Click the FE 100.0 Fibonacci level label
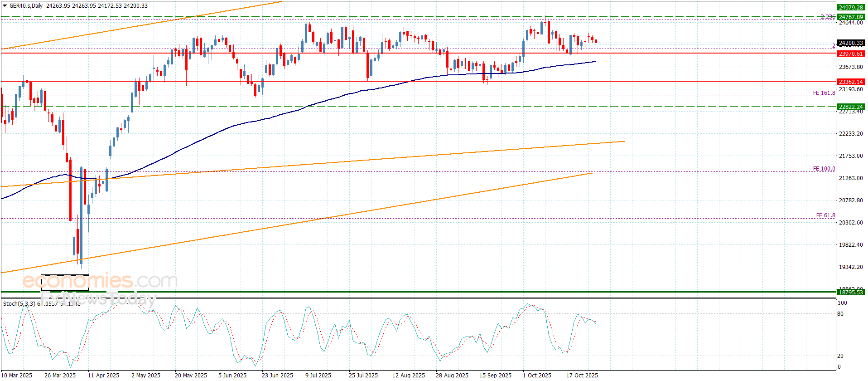The height and width of the screenshot is (381, 868). [824, 169]
